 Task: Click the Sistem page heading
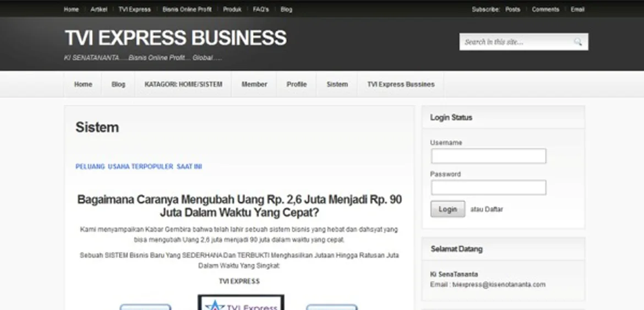[97, 127]
